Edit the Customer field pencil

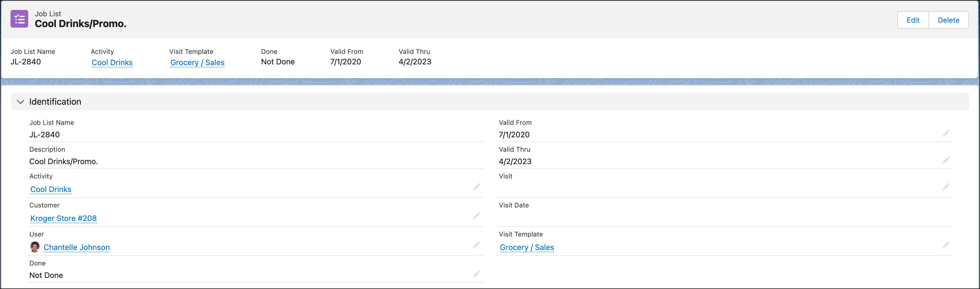(x=476, y=216)
